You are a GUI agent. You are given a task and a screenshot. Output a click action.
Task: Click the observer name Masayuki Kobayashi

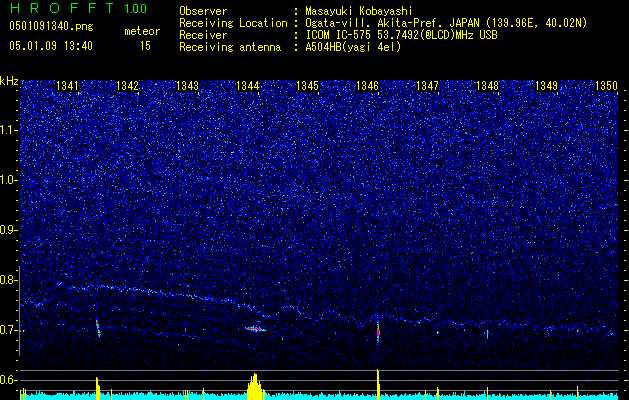359,11
